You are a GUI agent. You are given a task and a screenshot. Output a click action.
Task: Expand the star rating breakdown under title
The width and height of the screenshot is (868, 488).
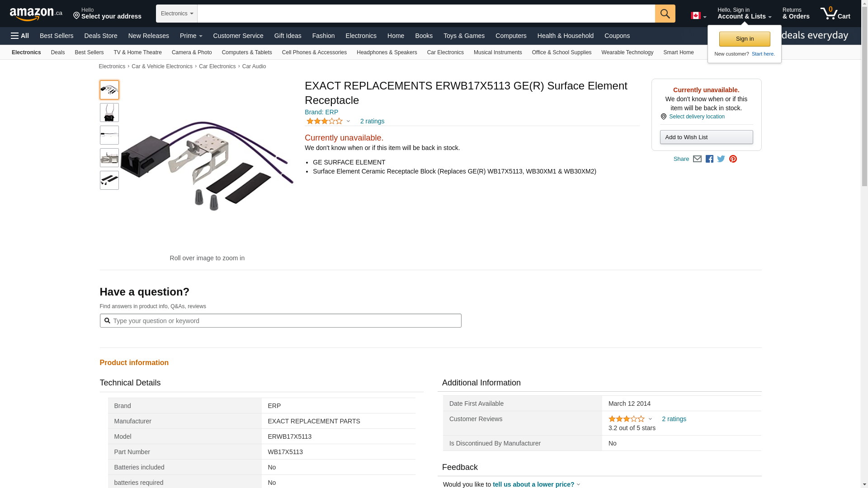click(x=328, y=121)
